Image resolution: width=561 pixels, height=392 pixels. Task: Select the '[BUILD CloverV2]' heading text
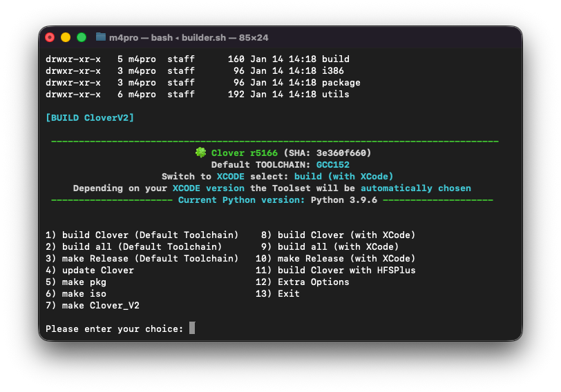[90, 117]
